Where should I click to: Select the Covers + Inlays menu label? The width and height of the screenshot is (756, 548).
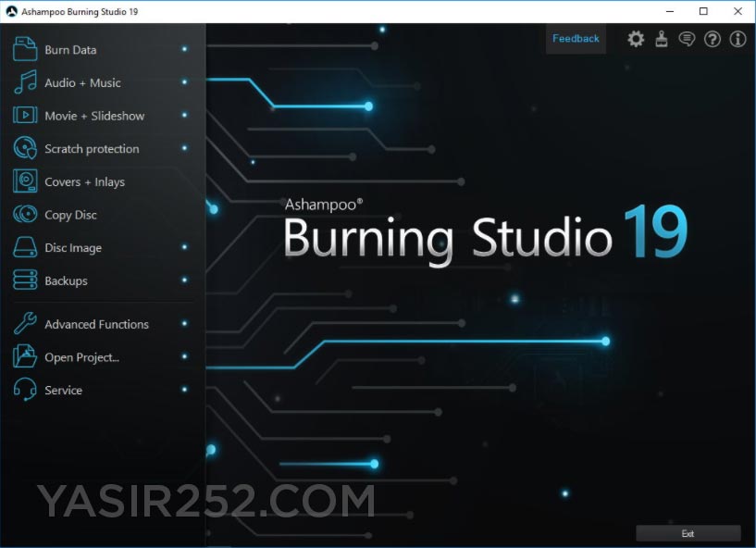[x=84, y=181]
